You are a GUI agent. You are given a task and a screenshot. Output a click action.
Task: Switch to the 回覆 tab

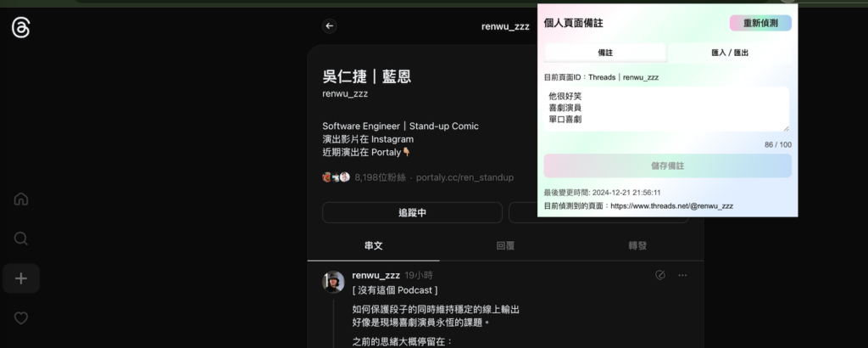click(x=505, y=245)
